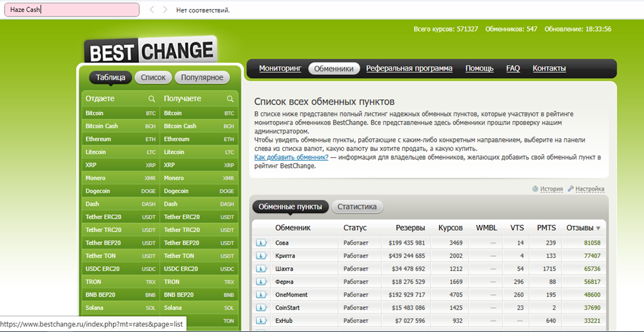This screenshot has height=332, width=644.
Task: Click in the Haze Cash find field
Action: click(x=72, y=9)
